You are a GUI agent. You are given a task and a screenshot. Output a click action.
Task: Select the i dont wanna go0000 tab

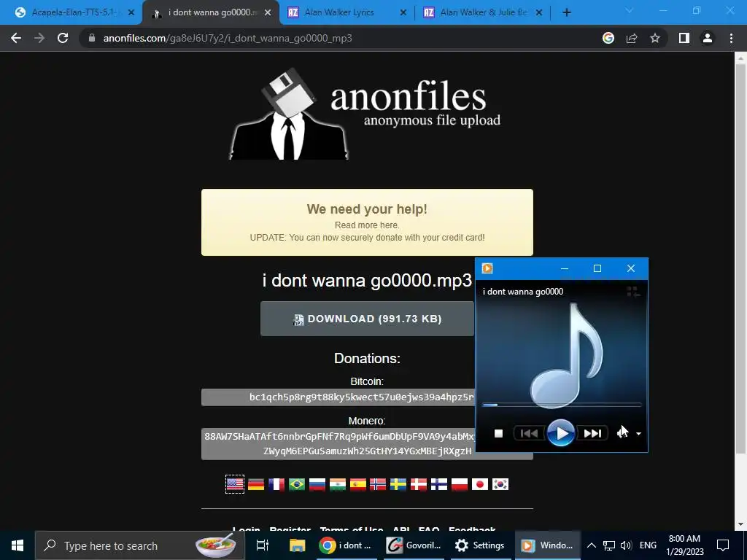tap(211, 12)
